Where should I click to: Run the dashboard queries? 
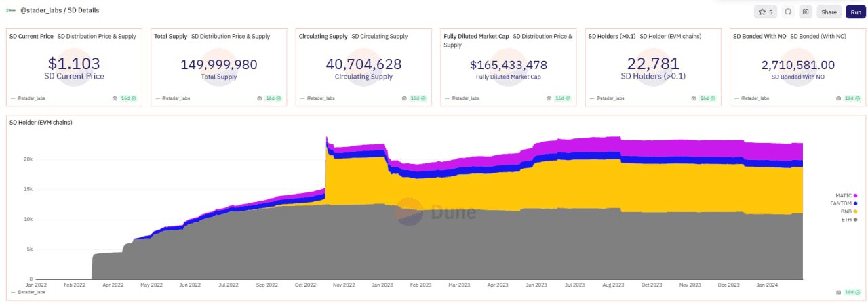point(856,12)
